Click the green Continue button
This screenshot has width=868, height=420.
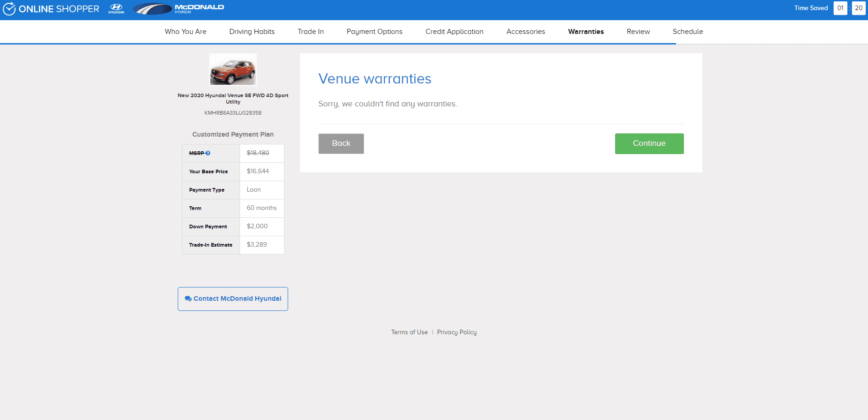[x=649, y=144]
